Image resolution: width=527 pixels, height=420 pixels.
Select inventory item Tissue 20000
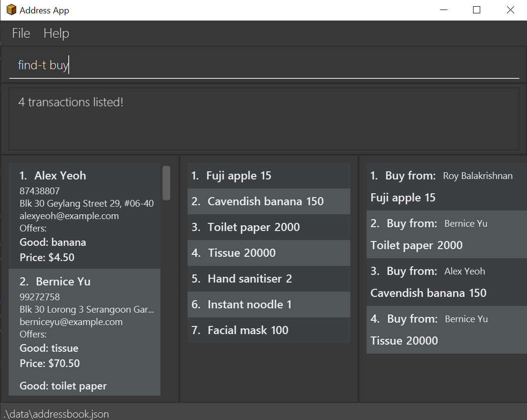point(269,252)
